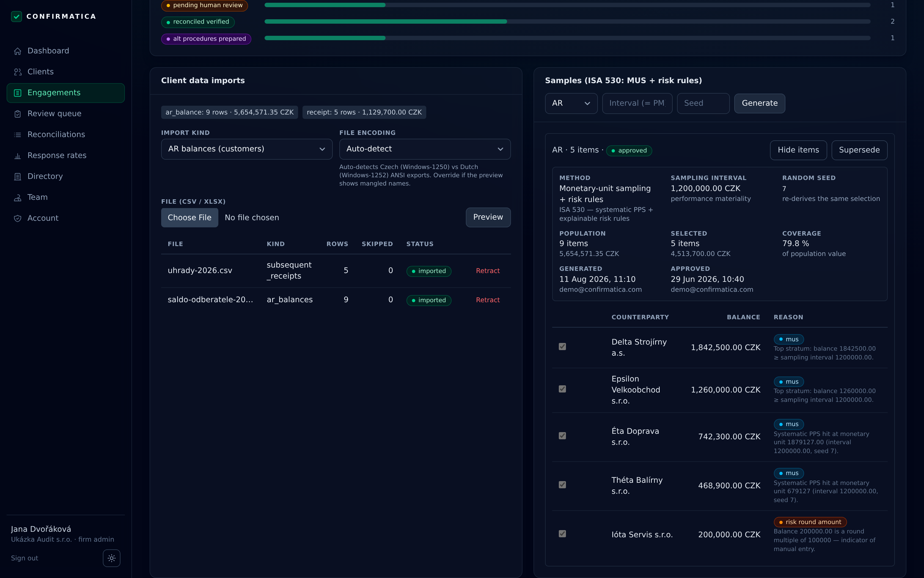Click the risk round amount tag
The height and width of the screenshot is (578, 924).
click(x=810, y=522)
